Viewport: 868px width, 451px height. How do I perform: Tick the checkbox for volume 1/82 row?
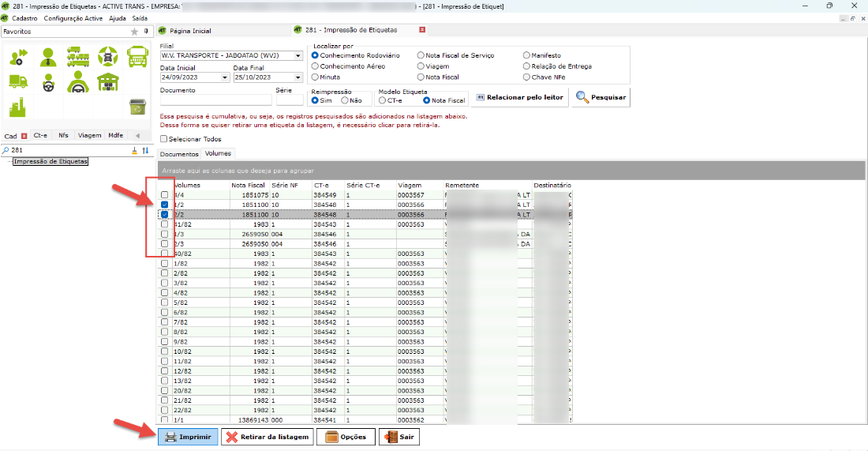click(164, 264)
